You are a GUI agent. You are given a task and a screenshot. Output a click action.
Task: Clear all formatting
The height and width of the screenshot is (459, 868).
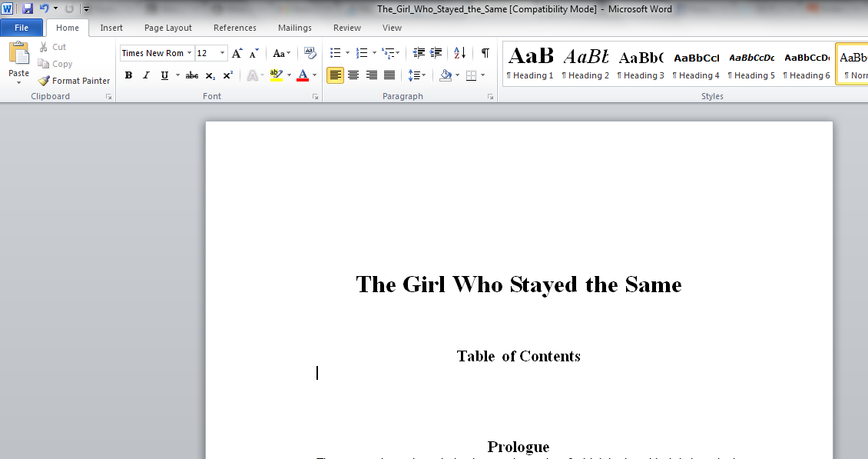[x=310, y=53]
